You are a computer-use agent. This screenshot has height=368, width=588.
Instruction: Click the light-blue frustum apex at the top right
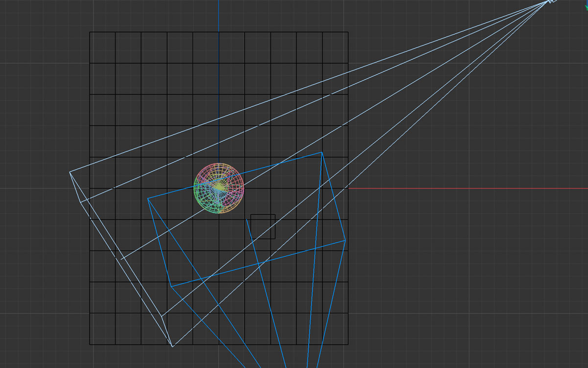[549, 1]
